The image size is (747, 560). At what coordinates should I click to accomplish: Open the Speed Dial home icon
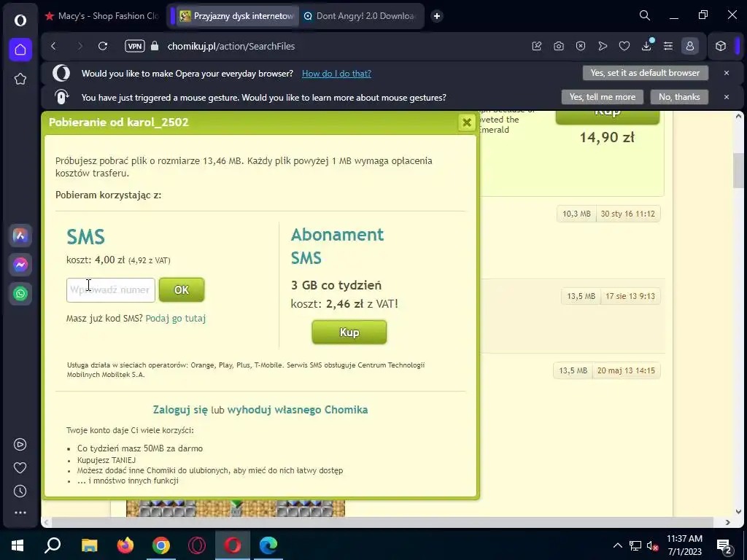coord(20,50)
